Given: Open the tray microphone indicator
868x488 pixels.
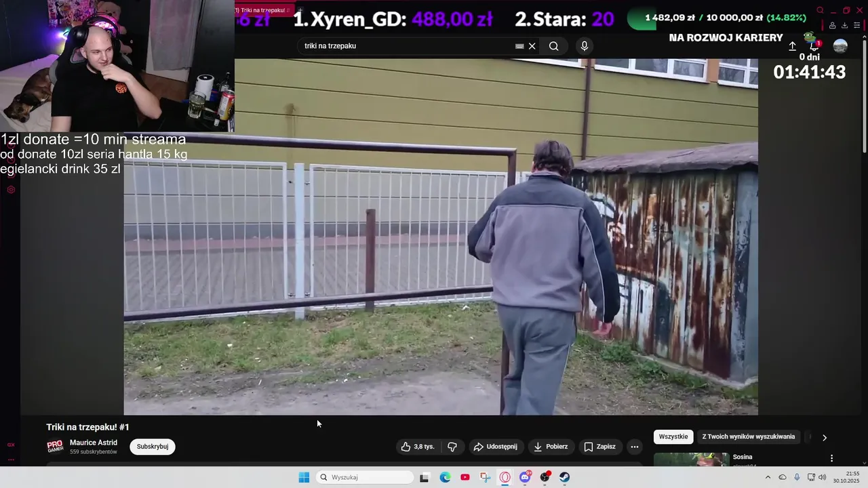Looking at the screenshot, I should pos(797,477).
